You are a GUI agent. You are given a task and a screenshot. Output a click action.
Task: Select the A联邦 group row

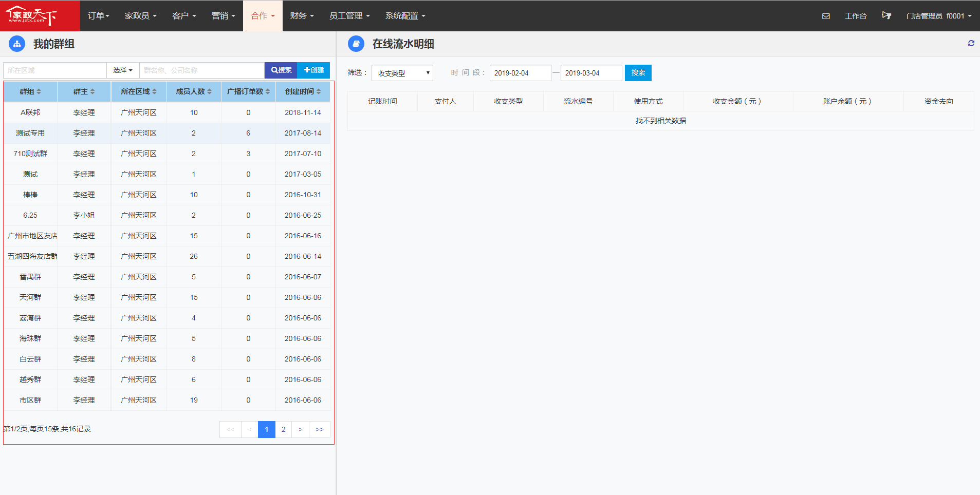pos(167,112)
